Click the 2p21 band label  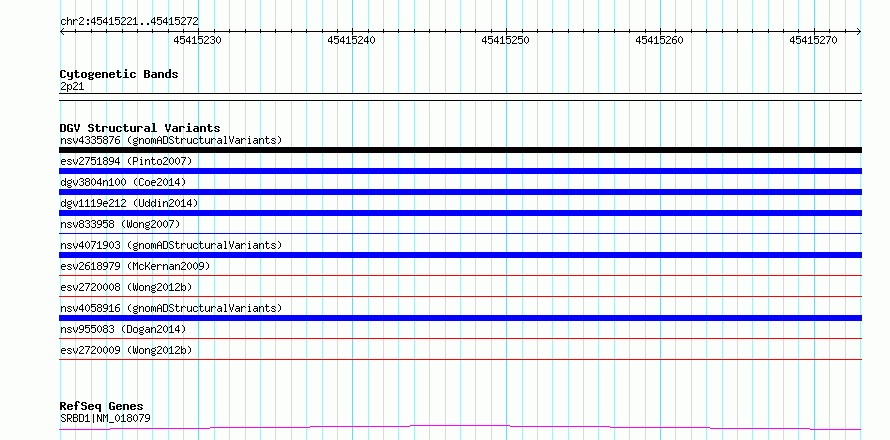tap(72, 87)
